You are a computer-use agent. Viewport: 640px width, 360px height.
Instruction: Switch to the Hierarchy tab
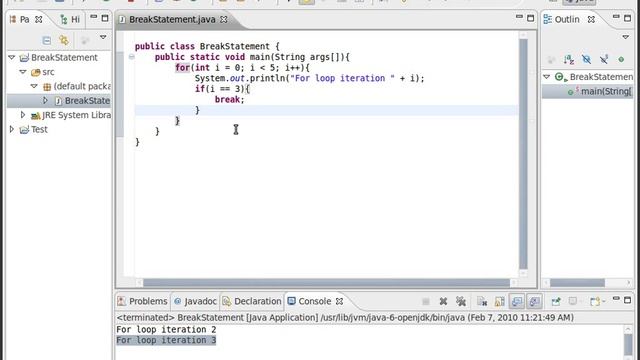(x=70, y=19)
